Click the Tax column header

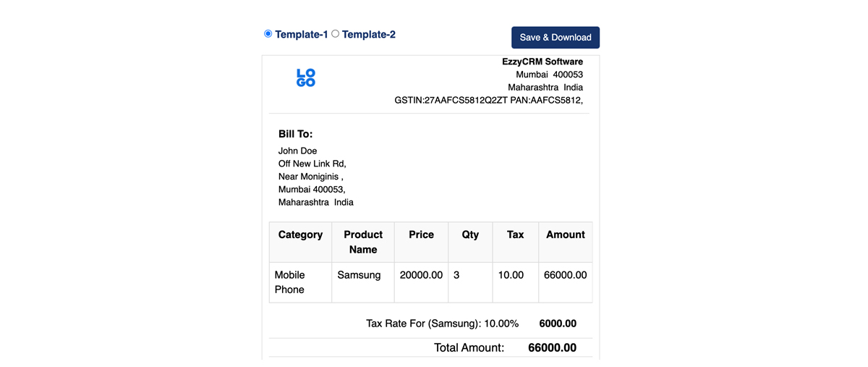pos(515,235)
